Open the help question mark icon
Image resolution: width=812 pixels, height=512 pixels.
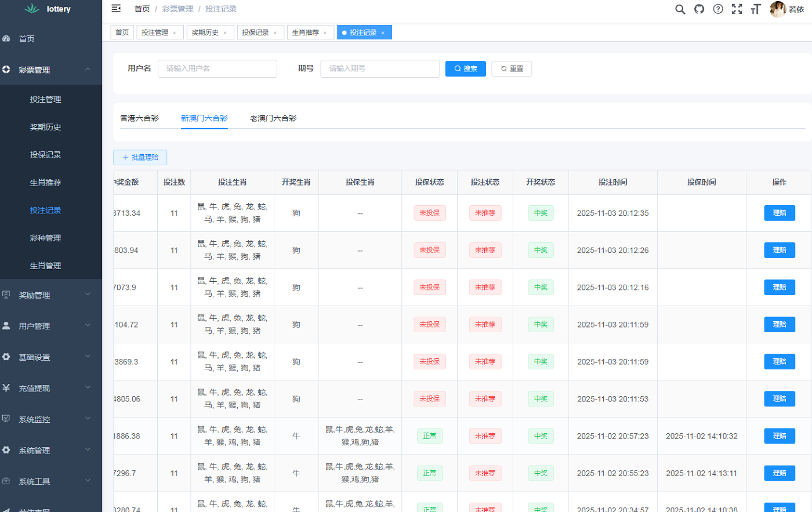point(718,9)
